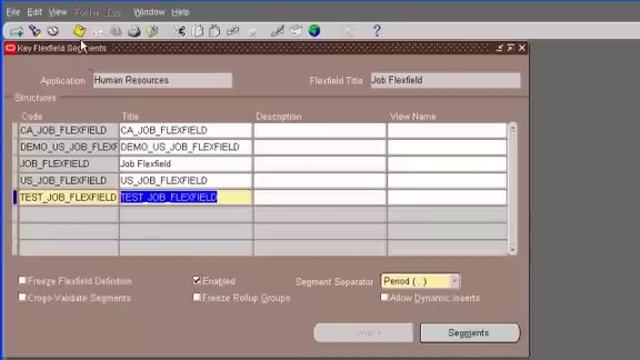
Task: Cut selection with scissors icon
Action: point(180,31)
